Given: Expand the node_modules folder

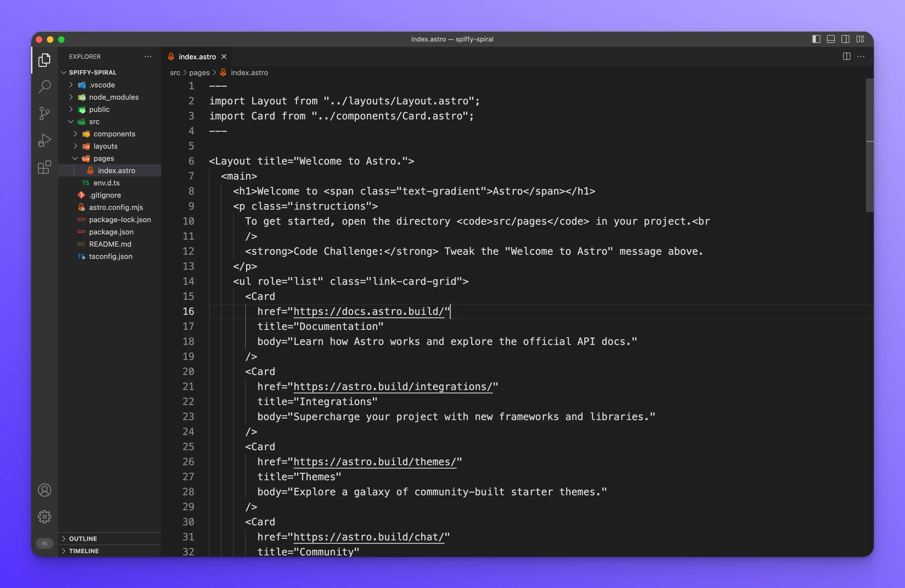Looking at the screenshot, I should click(x=71, y=97).
